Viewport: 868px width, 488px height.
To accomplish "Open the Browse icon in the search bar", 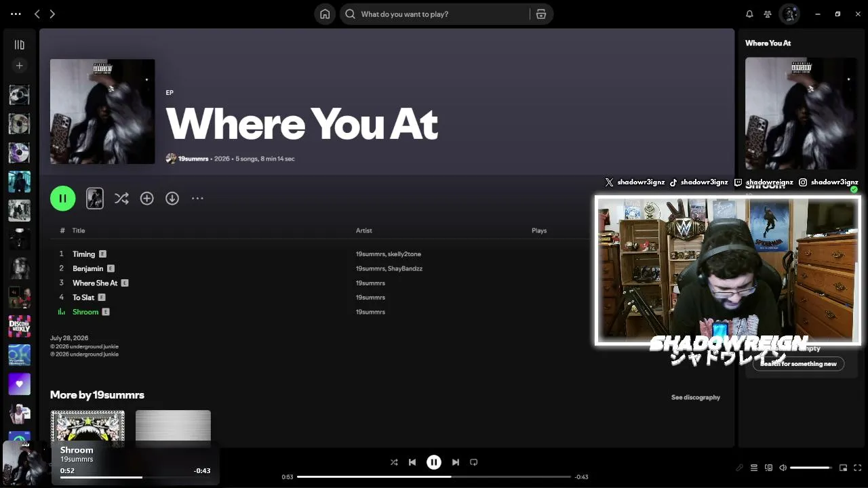I will point(541,14).
